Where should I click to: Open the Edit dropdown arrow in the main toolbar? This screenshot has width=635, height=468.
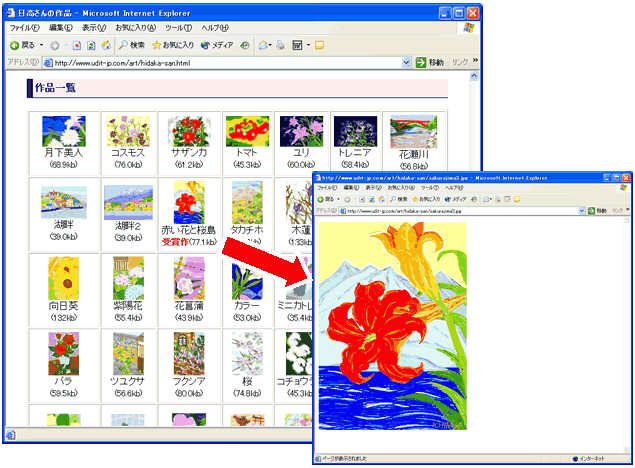(x=309, y=45)
